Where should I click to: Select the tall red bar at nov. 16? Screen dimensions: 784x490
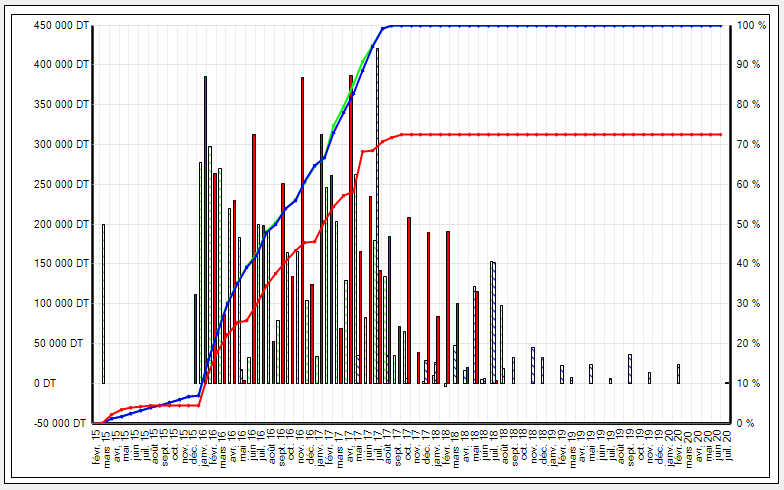(302, 230)
